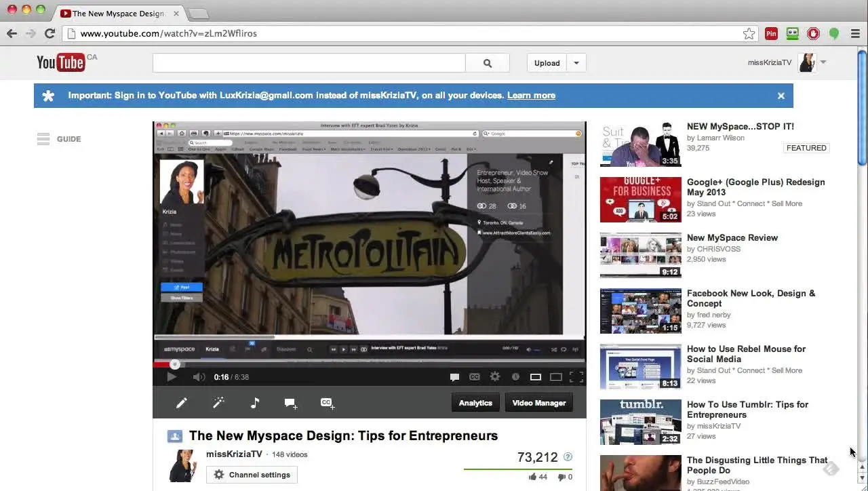This screenshot has width=868, height=491.
Task: Click the browser address bar
Action: tap(410, 33)
